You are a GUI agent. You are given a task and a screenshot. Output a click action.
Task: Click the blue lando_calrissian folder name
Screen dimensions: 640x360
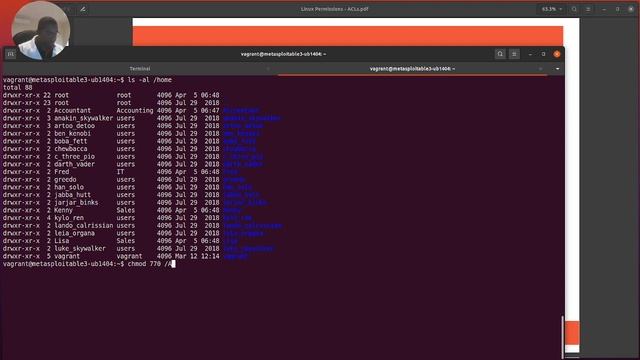click(x=253, y=226)
